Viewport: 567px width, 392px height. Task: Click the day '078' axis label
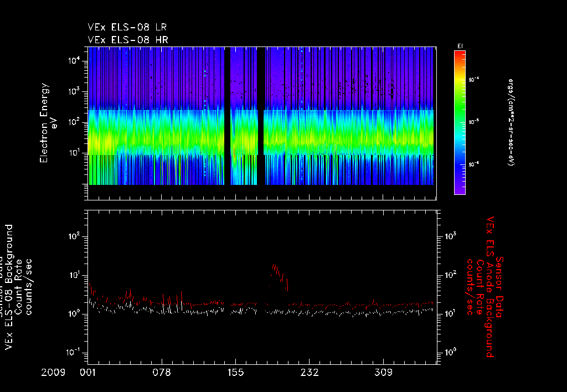[x=162, y=373]
